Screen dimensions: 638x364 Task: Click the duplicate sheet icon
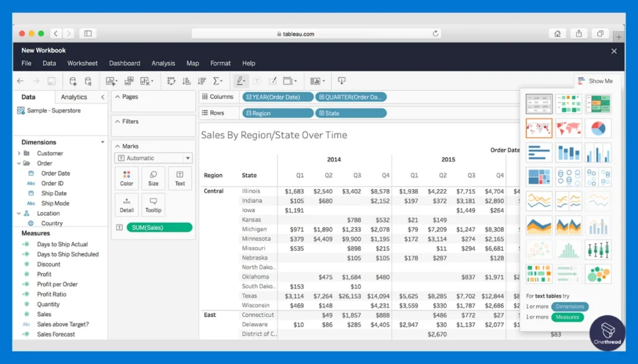(x=129, y=82)
